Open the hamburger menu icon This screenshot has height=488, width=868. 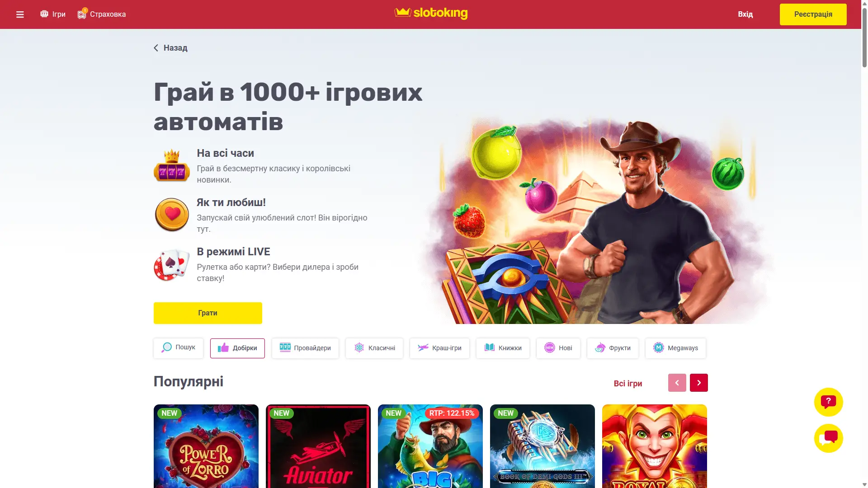(20, 14)
